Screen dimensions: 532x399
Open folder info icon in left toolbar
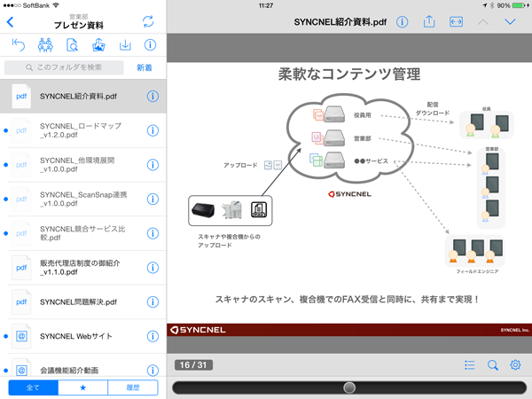(150, 45)
